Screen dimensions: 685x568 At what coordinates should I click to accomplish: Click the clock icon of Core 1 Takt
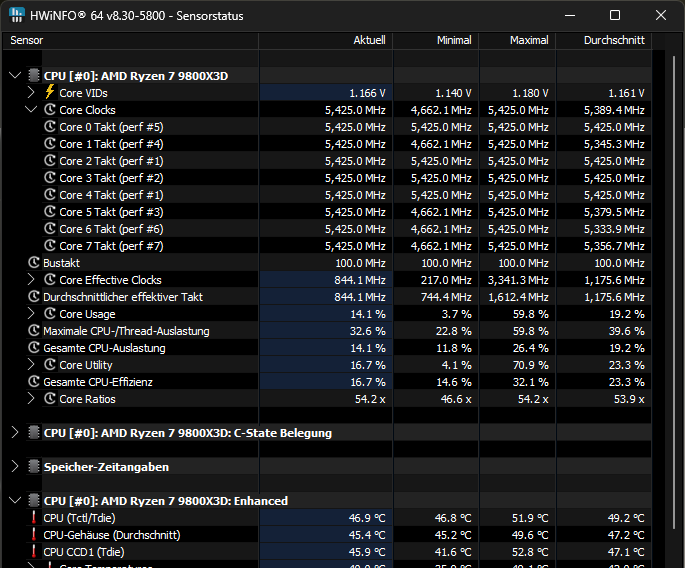click(x=50, y=144)
